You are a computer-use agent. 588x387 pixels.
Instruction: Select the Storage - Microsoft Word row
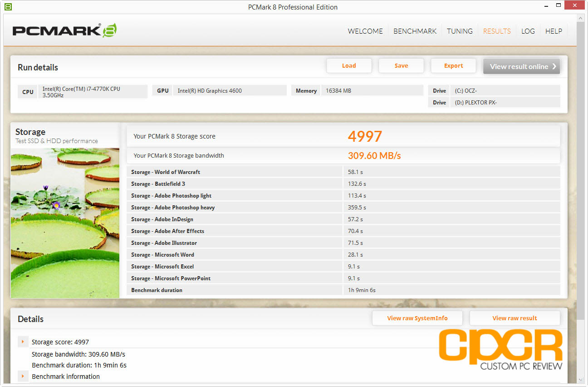coord(343,254)
